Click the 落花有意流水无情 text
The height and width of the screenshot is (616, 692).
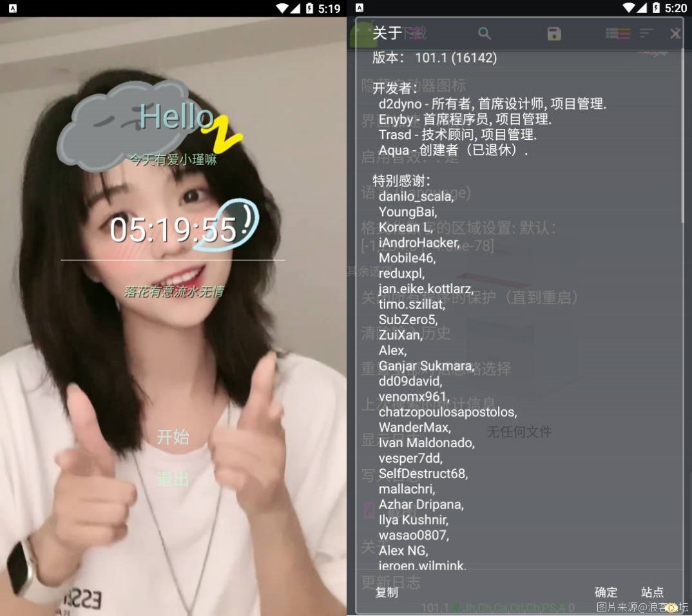(174, 292)
